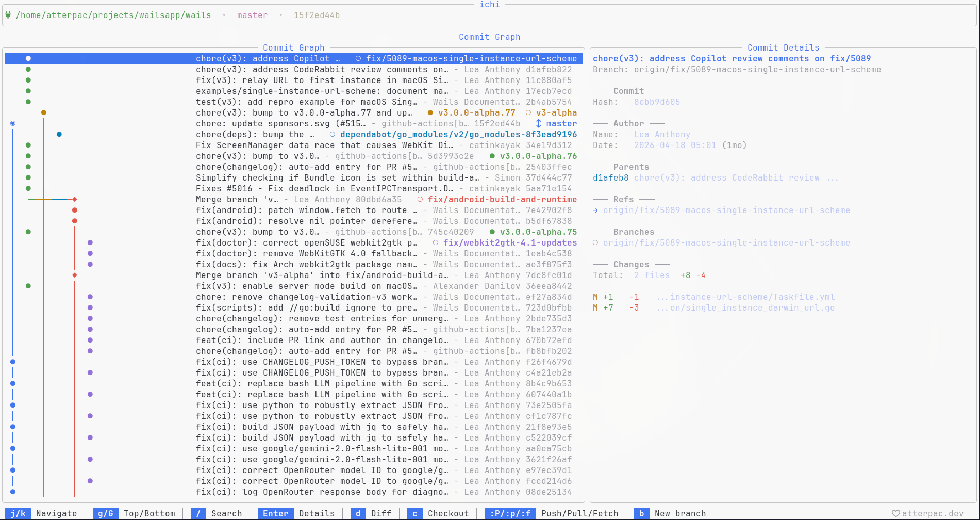980x520 pixels.
Task: Click the b New branch key hint
Action: pos(670,514)
